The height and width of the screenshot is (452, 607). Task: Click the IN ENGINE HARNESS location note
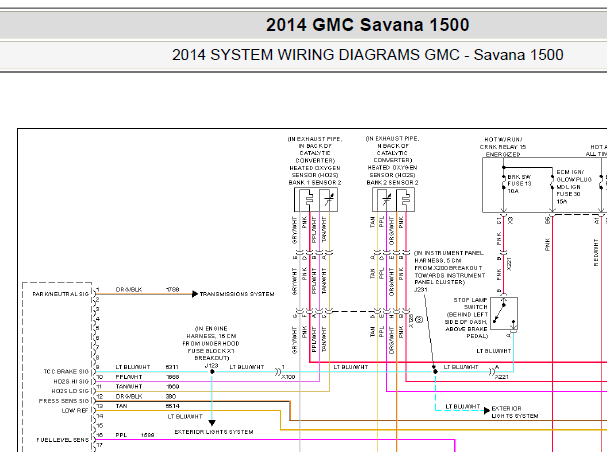tap(211, 343)
